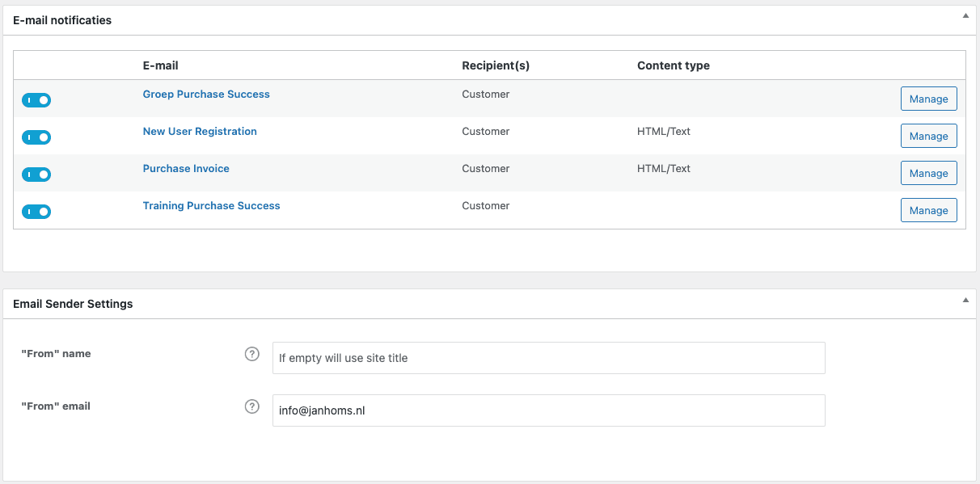Click the E-mail notificaties panel heading
This screenshot has height=484, width=980.
62,20
